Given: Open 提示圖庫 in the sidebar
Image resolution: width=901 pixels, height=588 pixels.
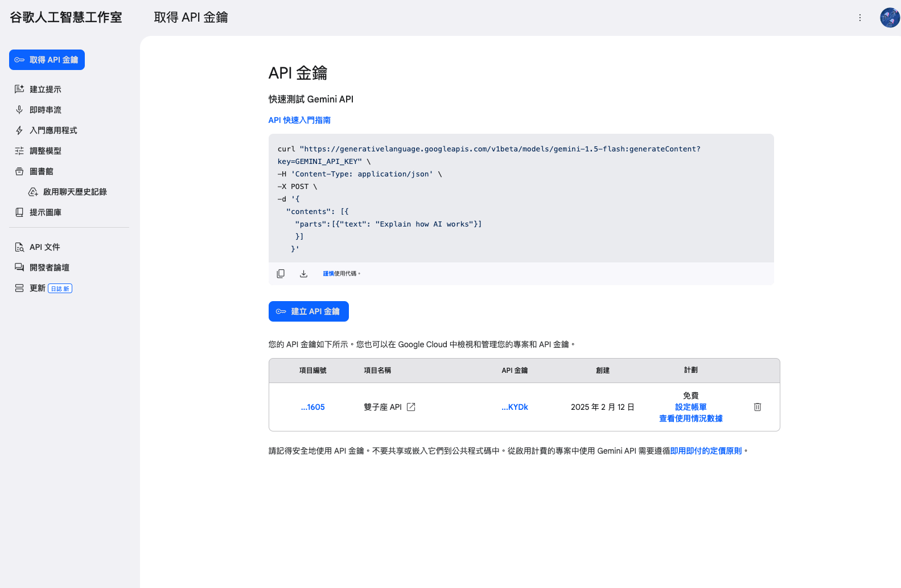Looking at the screenshot, I should [46, 212].
